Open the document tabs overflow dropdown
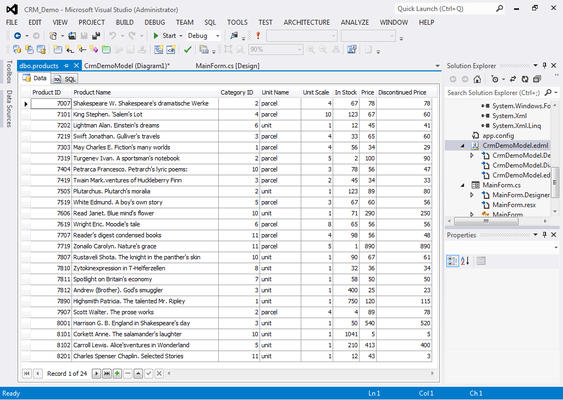Screen dimensions: 563x400 click(x=437, y=66)
